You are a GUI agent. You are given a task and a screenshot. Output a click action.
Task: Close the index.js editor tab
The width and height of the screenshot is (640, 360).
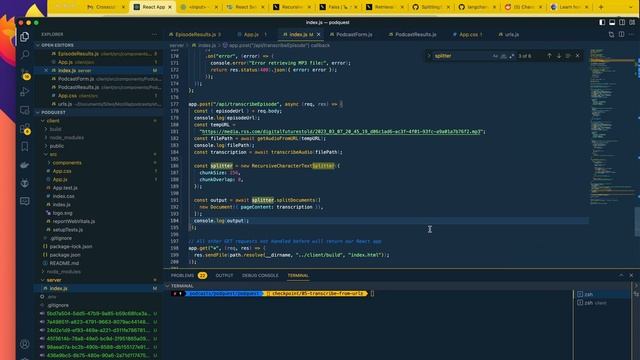pyautogui.click(x=318, y=35)
